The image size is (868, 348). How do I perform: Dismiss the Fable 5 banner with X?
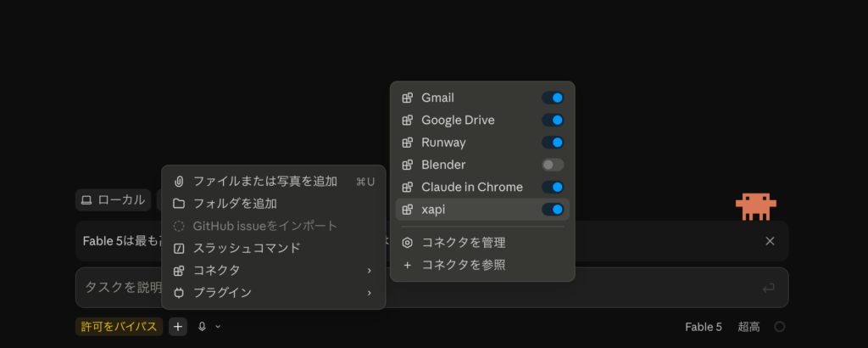[x=770, y=241]
